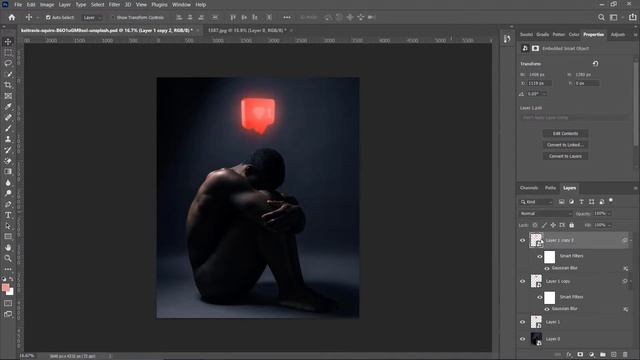
Task: Click Convert to Linked button
Action: point(565,145)
